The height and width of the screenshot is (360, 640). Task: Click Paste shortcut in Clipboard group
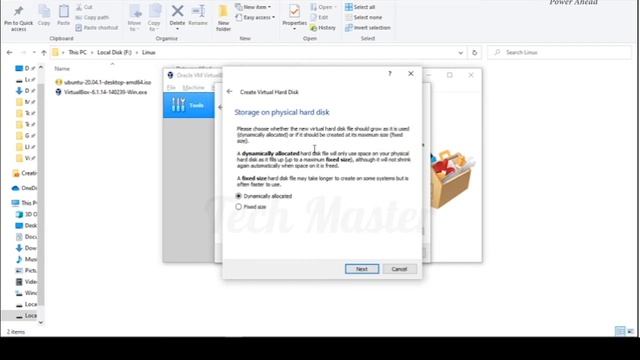pyautogui.click(x=97, y=28)
